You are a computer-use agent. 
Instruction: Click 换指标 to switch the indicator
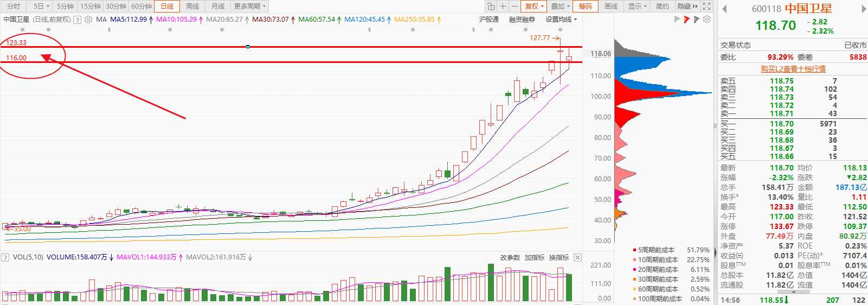558,257
